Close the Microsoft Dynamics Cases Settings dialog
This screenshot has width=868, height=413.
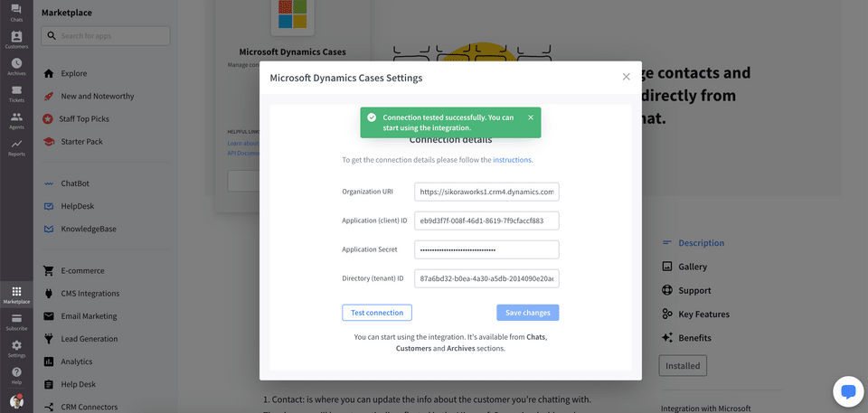point(626,77)
